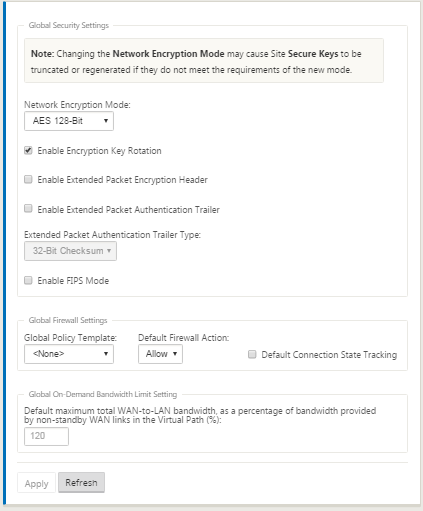Open the 32-Bit Checksum trailer type dropdown
This screenshot has height=511, width=423.
70,251
